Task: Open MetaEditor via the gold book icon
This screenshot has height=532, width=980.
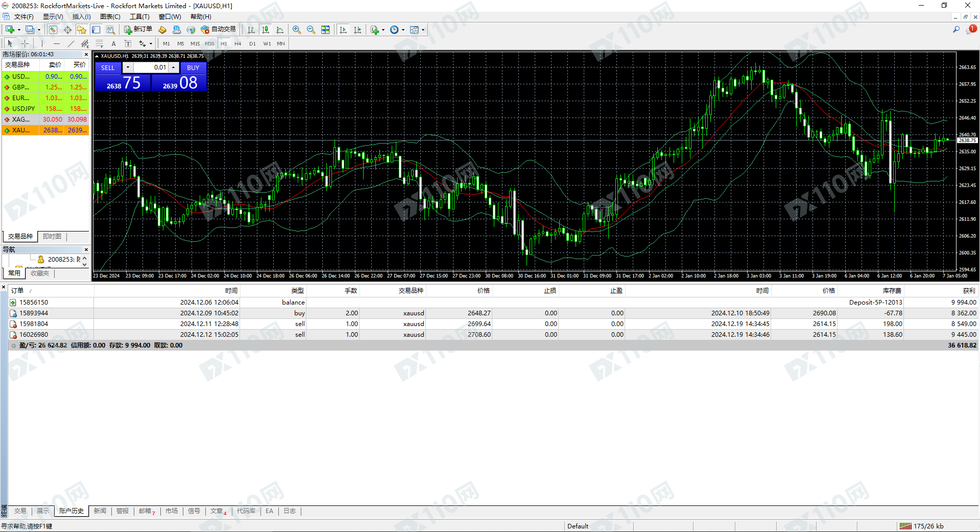Action: tap(162, 30)
